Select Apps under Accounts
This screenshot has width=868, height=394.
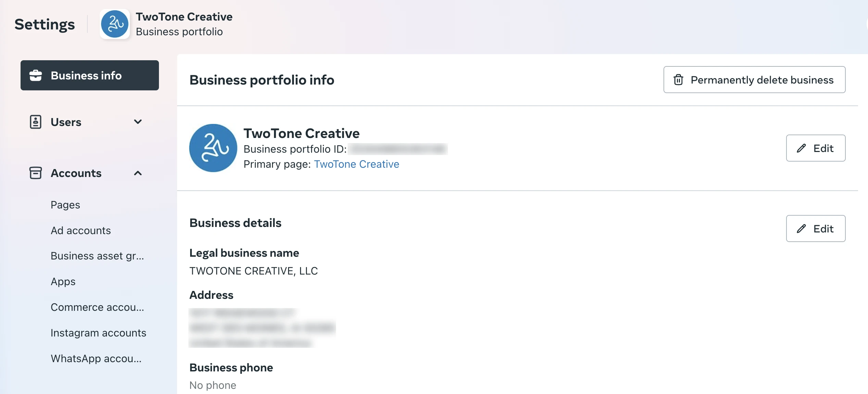pos(63,282)
